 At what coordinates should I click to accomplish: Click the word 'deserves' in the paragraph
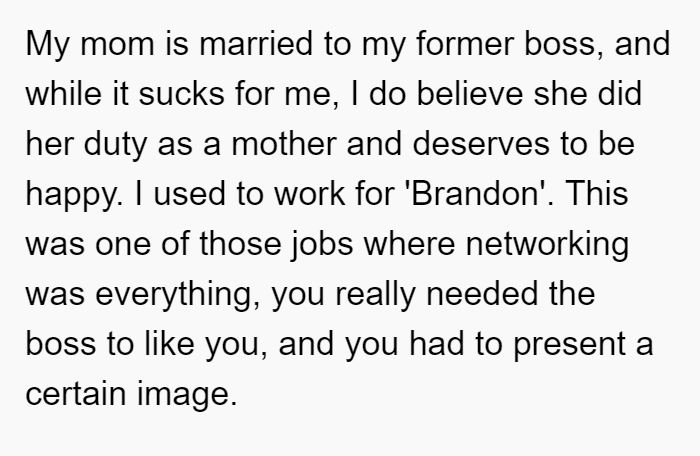(481, 144)
